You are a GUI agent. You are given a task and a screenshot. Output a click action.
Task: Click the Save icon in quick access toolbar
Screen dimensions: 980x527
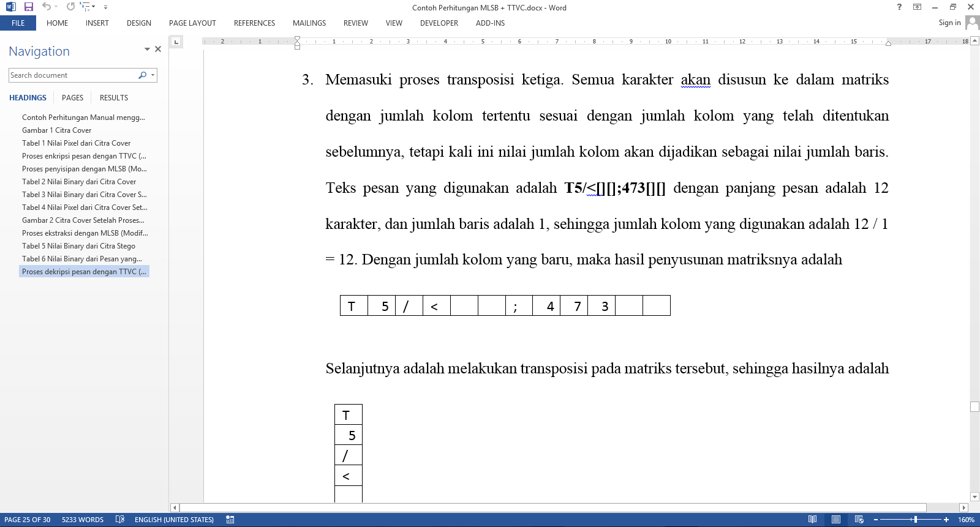[28, 7]
